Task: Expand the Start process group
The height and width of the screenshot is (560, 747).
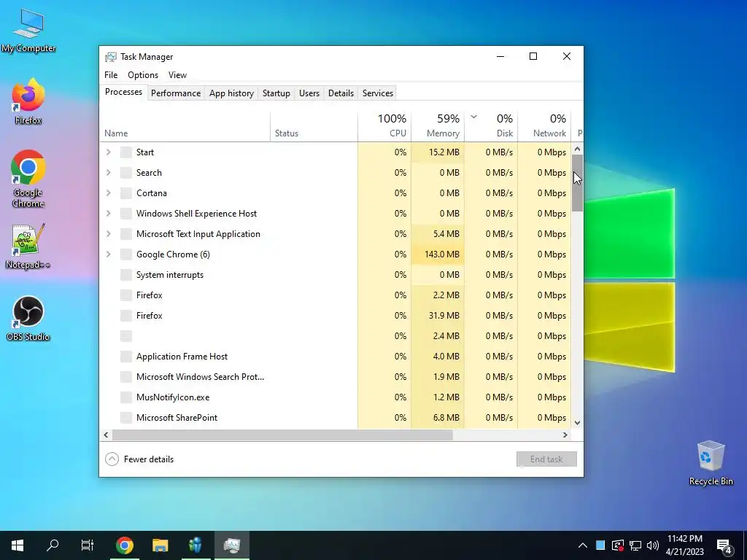Action: pyautogui.click(x=109, y=152)
